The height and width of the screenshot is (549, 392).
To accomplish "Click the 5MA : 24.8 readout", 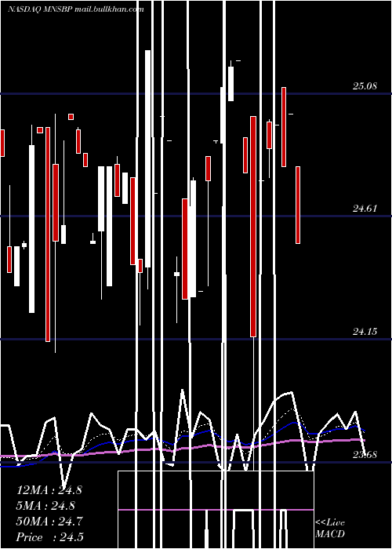I will (x=46, y=506).
